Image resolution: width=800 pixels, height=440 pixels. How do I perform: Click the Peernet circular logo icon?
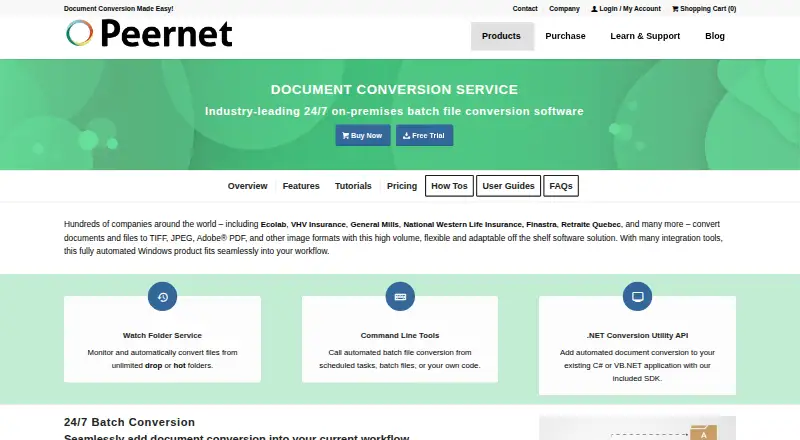(80, 33)
